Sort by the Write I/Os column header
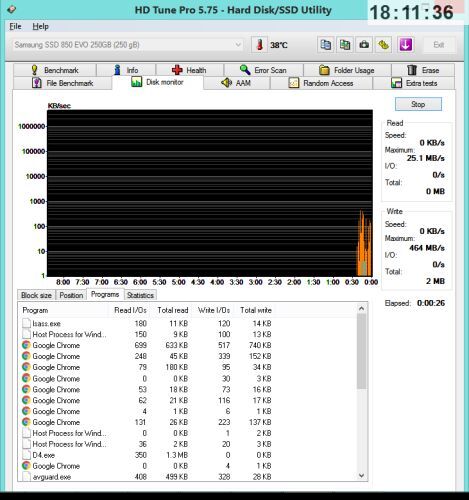Image resolution: width=469 pixels, height=500 pixels. point(214,310)
